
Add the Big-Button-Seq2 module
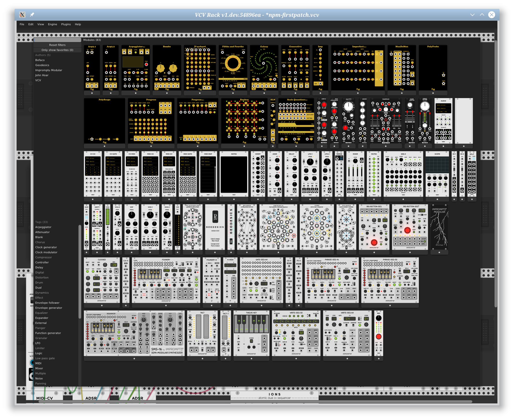point(410,227)
